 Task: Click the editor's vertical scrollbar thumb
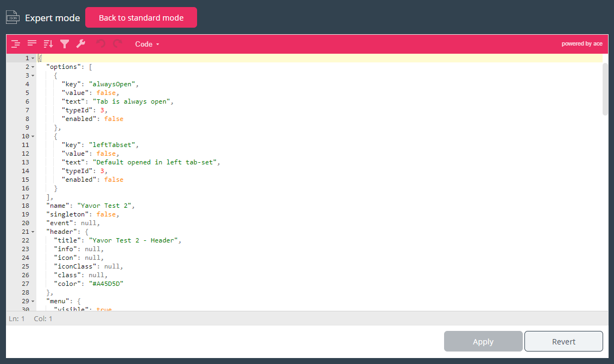tap(605, 89)
